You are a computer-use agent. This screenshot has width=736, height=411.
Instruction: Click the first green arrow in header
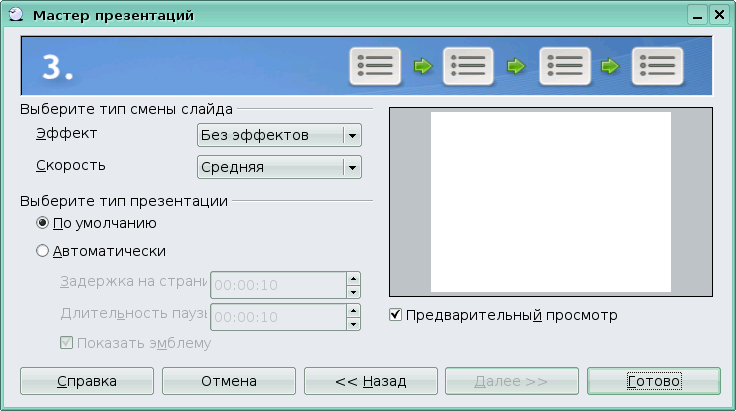[422, 67]
